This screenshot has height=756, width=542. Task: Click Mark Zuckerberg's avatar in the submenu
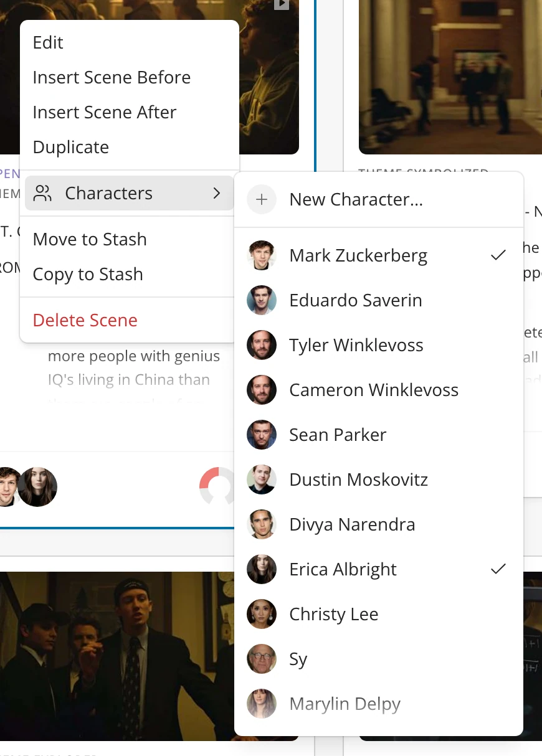tap(262, 255)
